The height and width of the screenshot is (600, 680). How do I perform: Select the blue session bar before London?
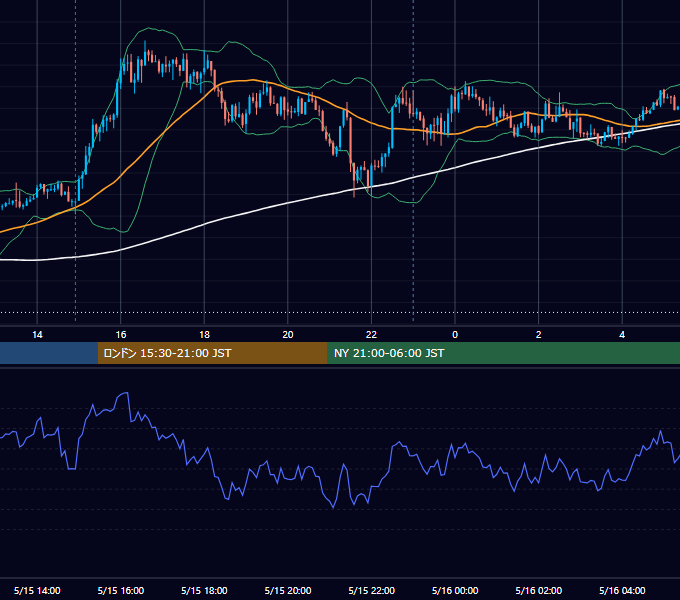tap(49, 353)
